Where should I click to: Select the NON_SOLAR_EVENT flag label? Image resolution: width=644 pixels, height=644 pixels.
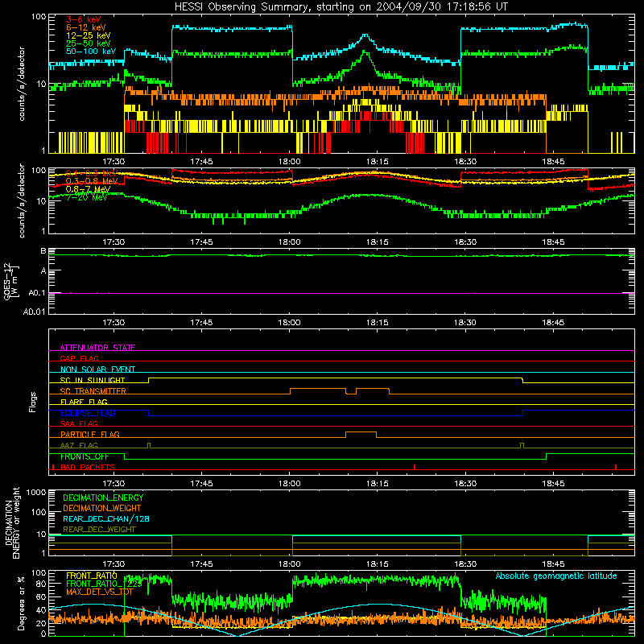(97, 369)
